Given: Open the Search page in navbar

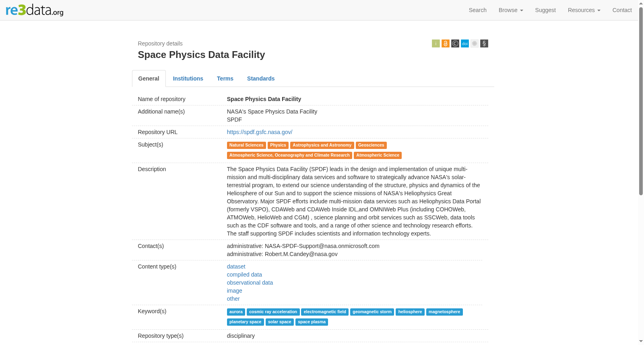Looking at the screenshot, I should coord(477,10).
